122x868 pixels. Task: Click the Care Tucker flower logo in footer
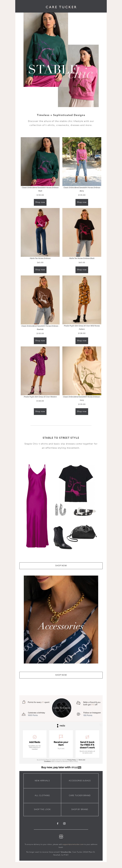[61, 836]
